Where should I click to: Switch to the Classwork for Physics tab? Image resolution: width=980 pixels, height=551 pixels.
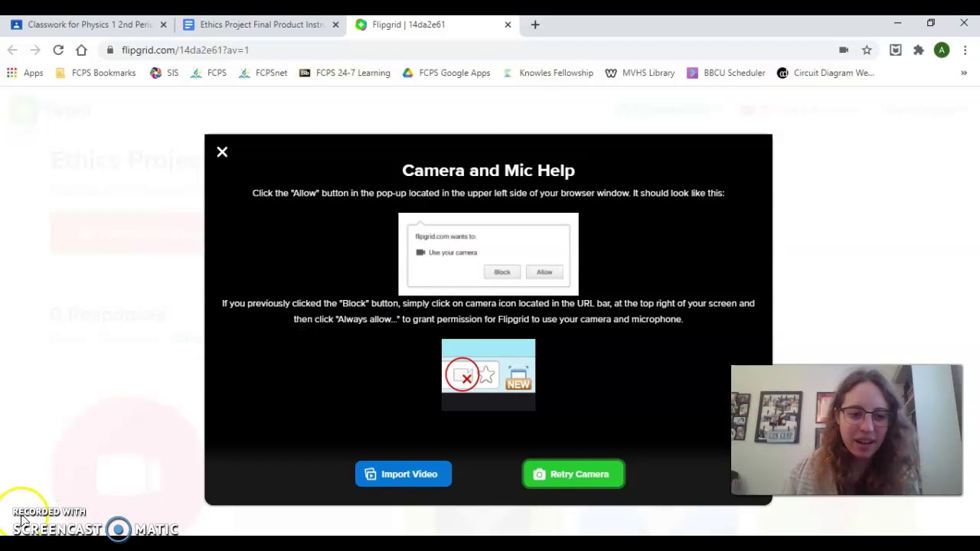pos(90,24)
